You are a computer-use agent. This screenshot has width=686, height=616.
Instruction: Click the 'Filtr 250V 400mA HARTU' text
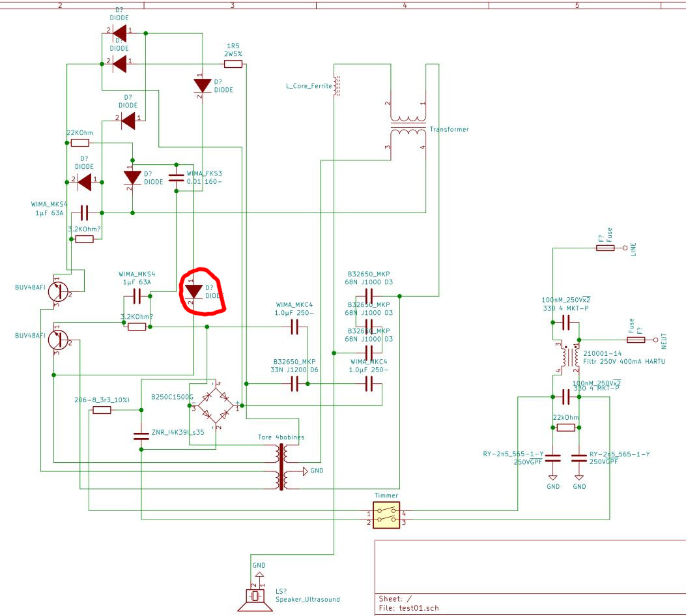(x=624, y=361)
